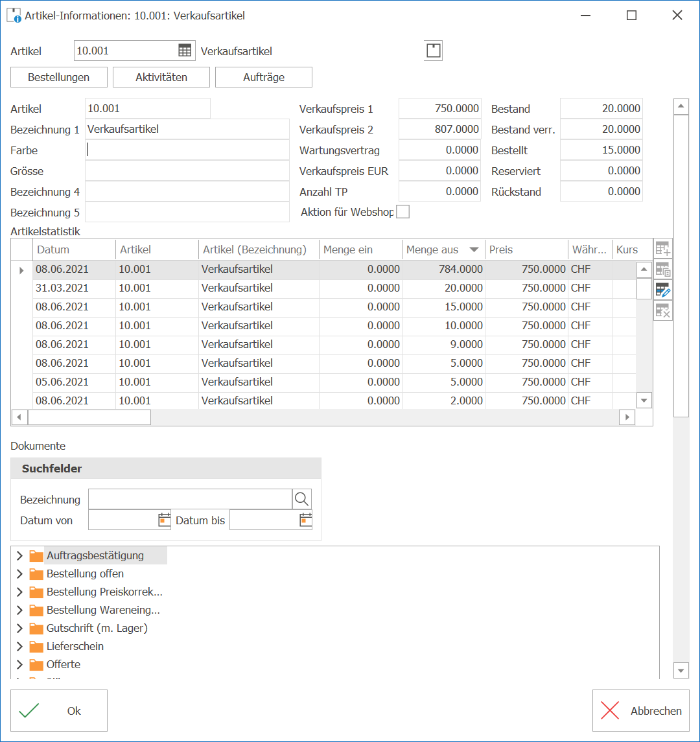Click search magnifier next to Bezeichnung

point(301,499)
